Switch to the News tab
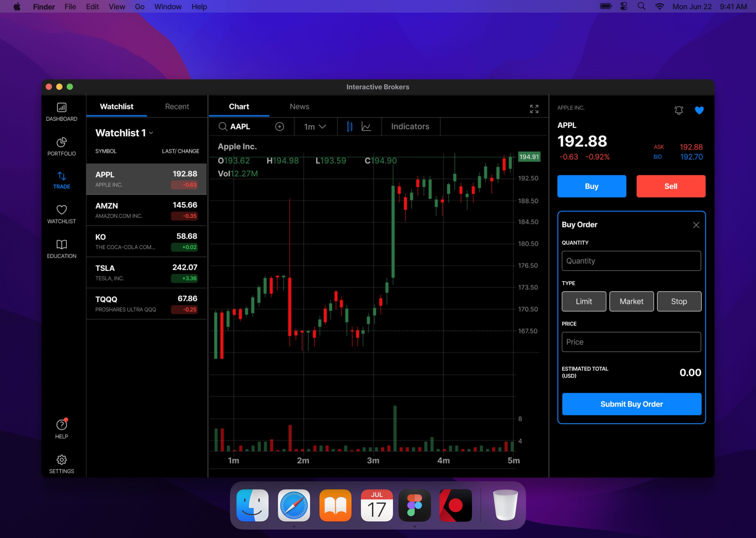The image size is (756, 538). 299,106
